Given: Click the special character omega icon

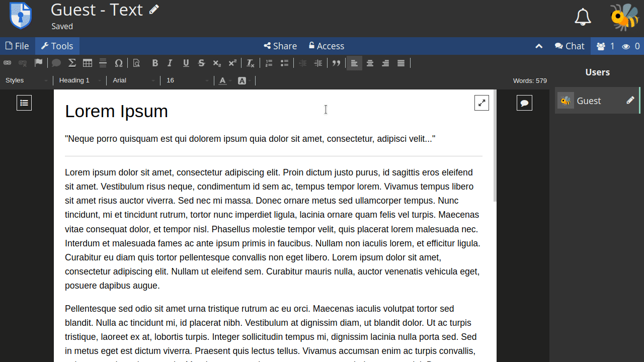Looking at the screenshot, I should [x=119, y=63].
